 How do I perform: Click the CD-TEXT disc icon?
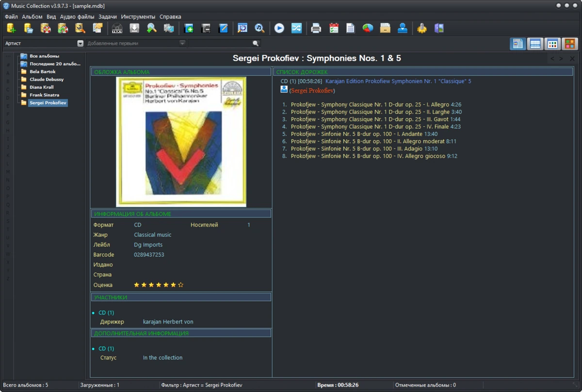(x=117, y=28)
